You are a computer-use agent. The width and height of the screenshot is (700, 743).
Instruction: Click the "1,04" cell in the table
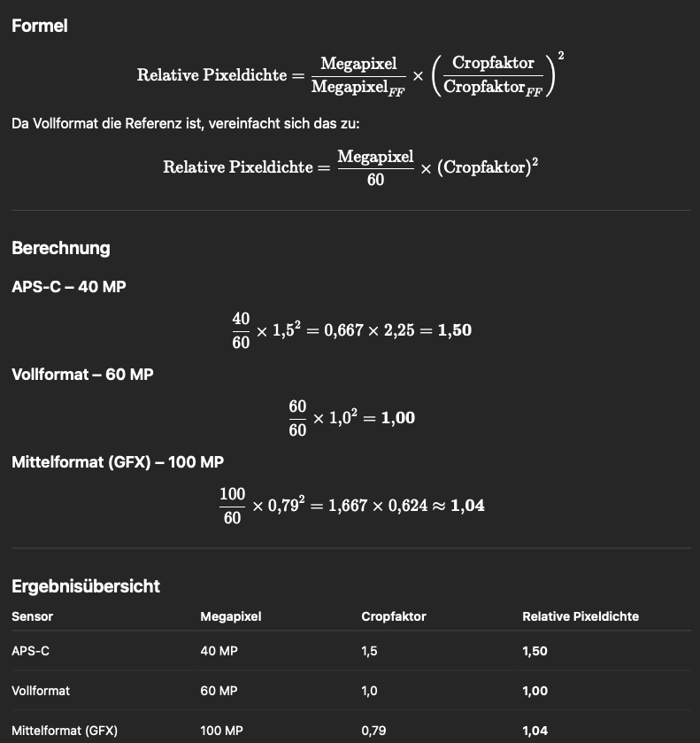[535, 731]
